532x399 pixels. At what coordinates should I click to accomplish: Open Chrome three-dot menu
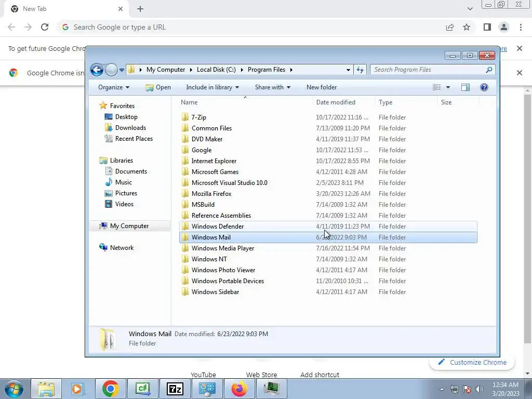coord(521,27)
